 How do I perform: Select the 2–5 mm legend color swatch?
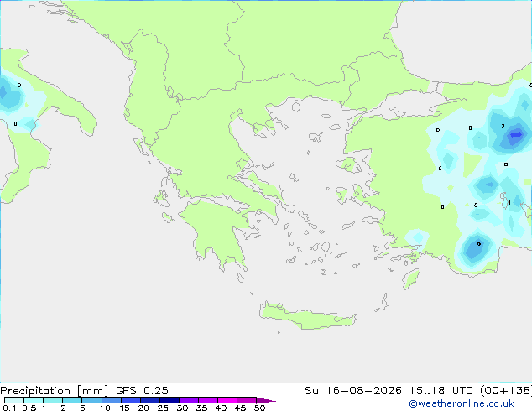click(72, 400)
